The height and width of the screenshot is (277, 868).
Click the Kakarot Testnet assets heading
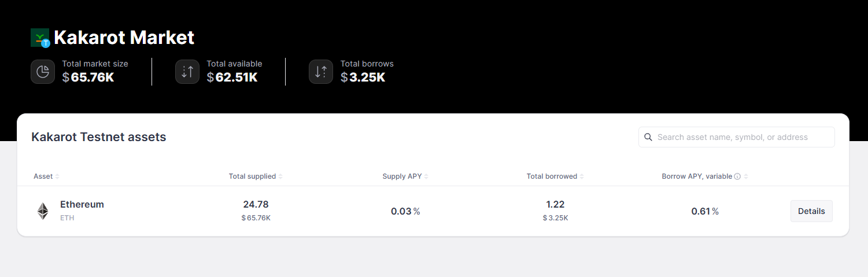point(99,137)
